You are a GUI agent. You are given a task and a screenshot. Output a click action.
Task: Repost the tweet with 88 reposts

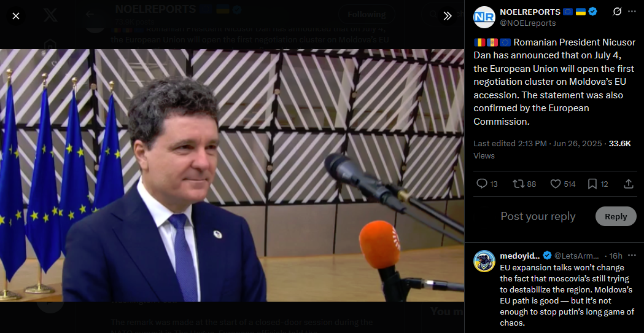coord(524,184)
